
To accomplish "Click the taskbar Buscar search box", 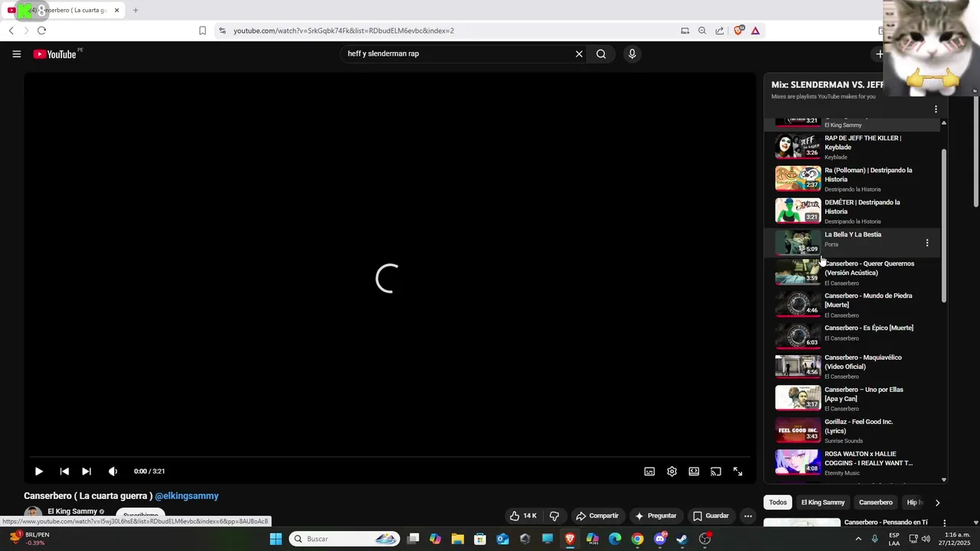I will 345,539.
